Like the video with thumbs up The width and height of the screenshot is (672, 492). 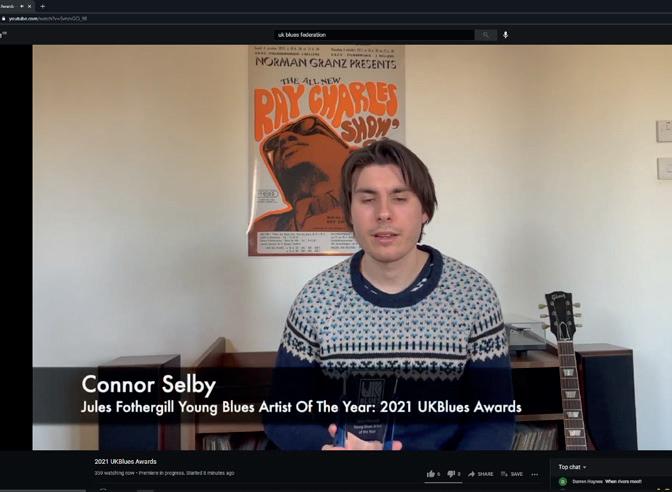(x=433, y=474)
